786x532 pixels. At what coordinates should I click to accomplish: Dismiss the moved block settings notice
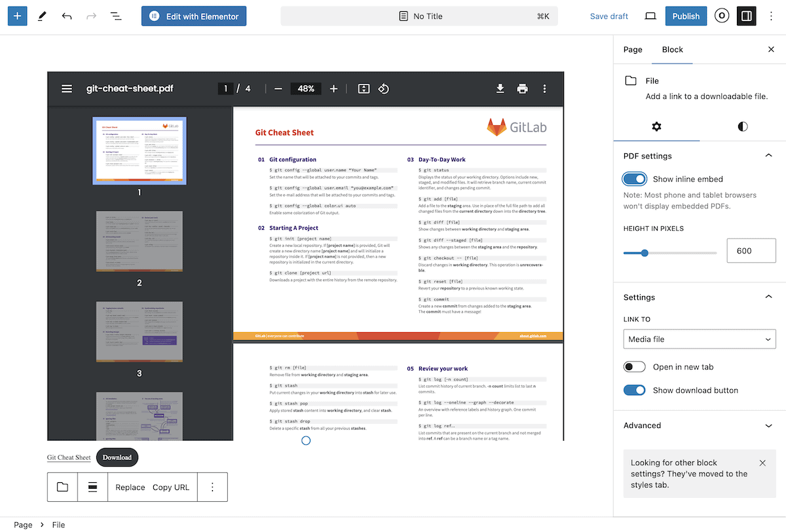tap(762, 463)
